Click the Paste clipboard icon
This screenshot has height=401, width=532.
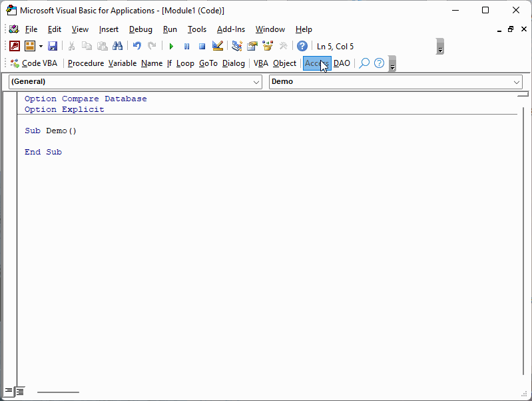tap(102, 46)
